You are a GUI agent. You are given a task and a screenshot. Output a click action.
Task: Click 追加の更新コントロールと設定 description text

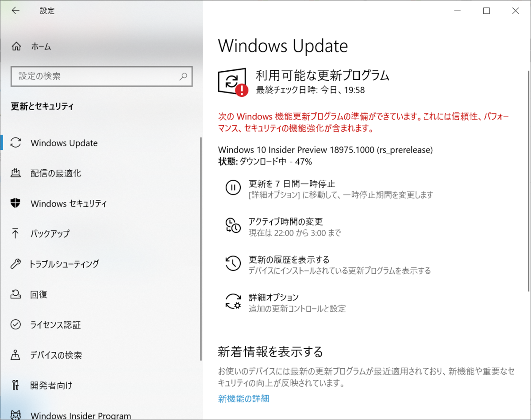tap(297, 309)
